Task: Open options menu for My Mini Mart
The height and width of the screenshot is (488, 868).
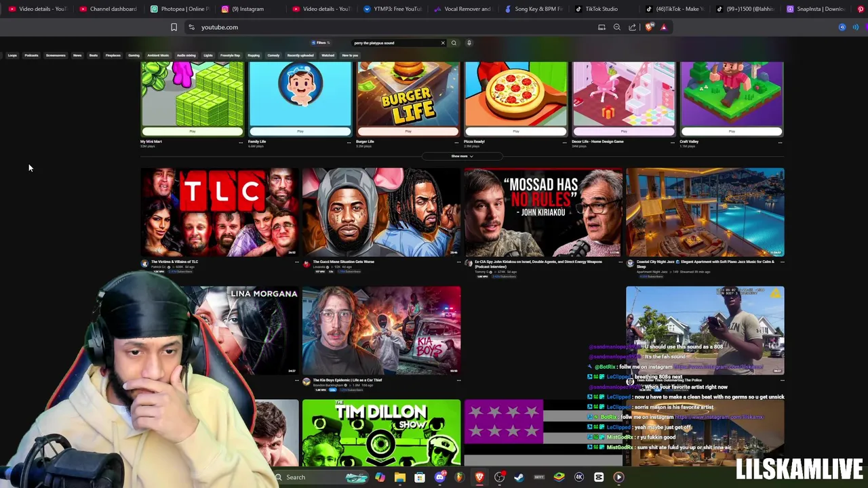Action: [x=241, y=142]
